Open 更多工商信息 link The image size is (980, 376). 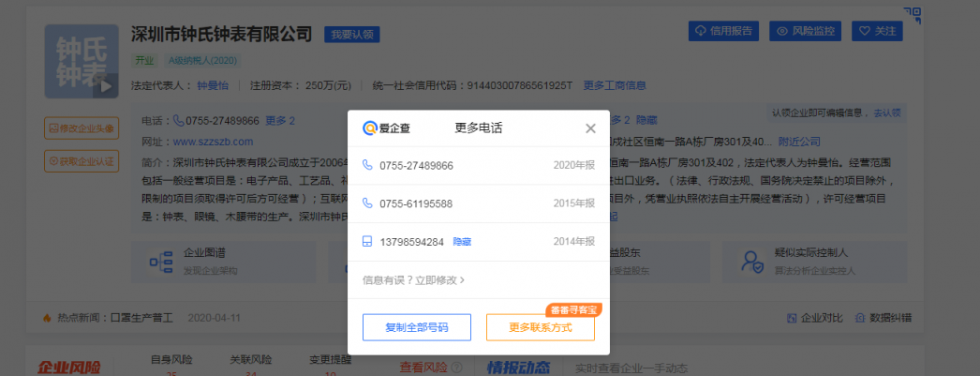[615, 85]
